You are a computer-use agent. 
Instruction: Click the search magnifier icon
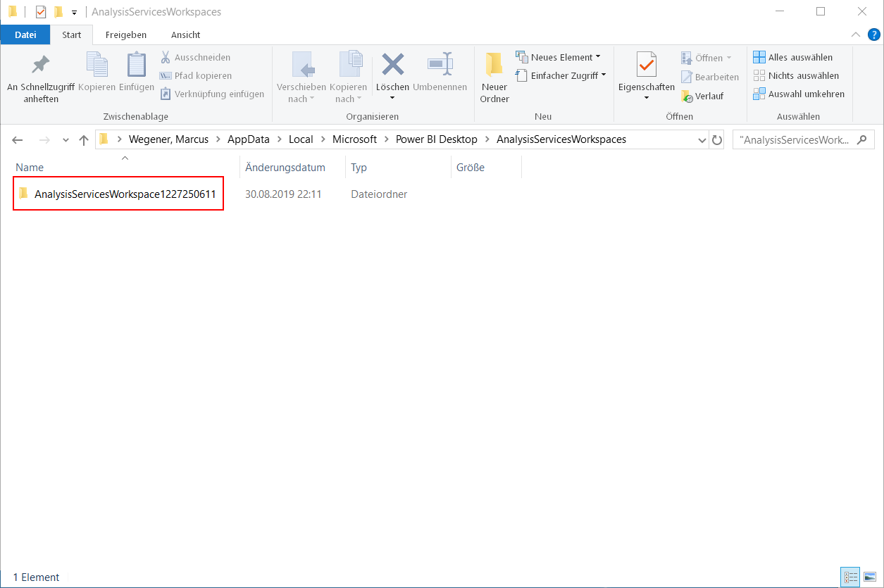point(861,139)
